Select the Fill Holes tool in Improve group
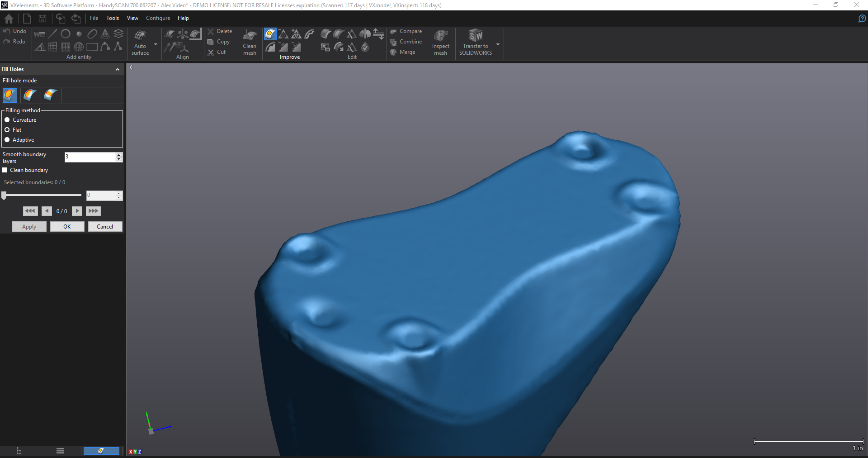Image resolution: width=868 pixels, height=458 pixels. pos(270,34)
